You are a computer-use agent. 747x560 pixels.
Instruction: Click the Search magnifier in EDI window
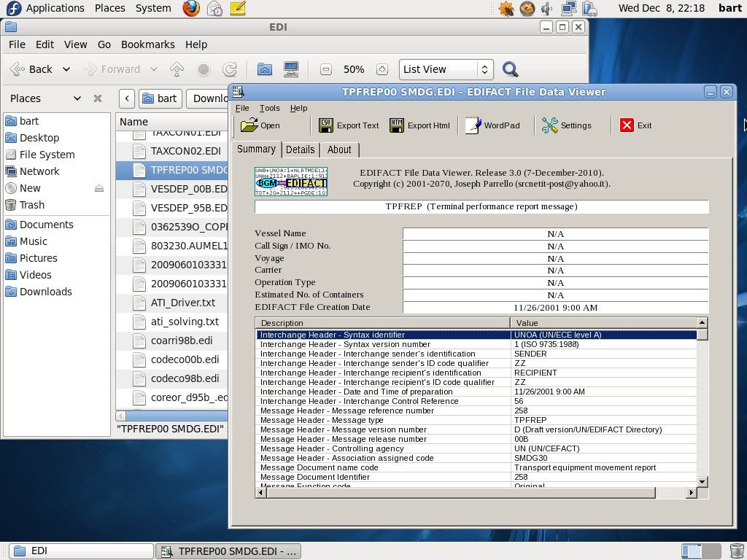tap(510, 69)
